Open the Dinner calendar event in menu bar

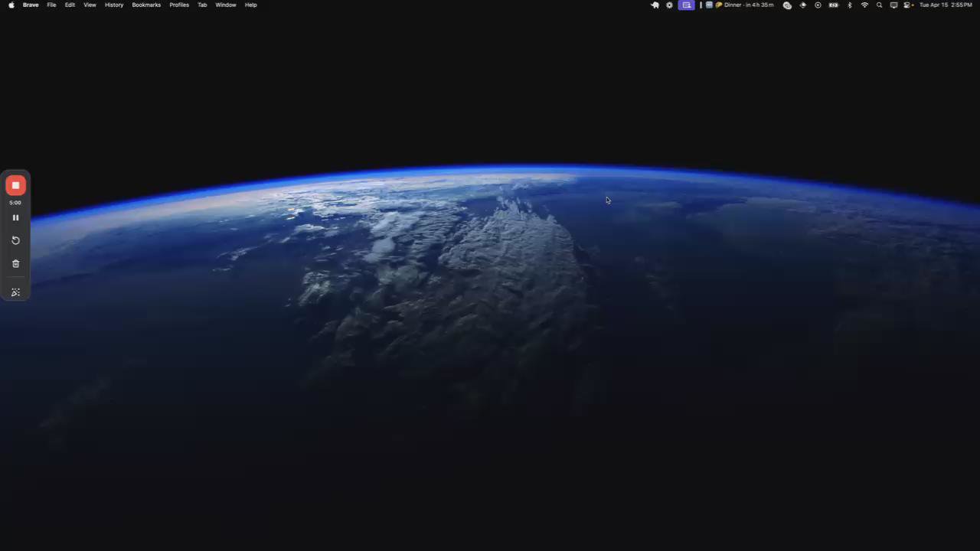(x=740, y=5)
